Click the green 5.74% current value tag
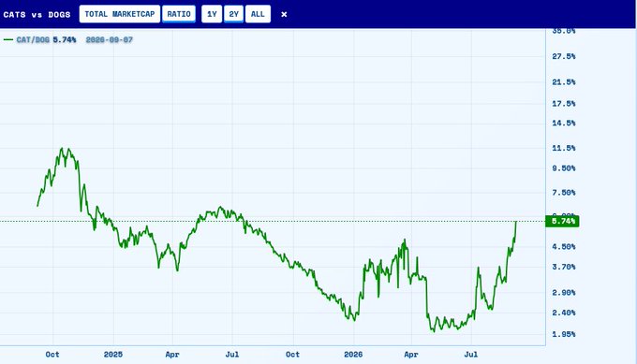637x364 pixels. point(562,221)
